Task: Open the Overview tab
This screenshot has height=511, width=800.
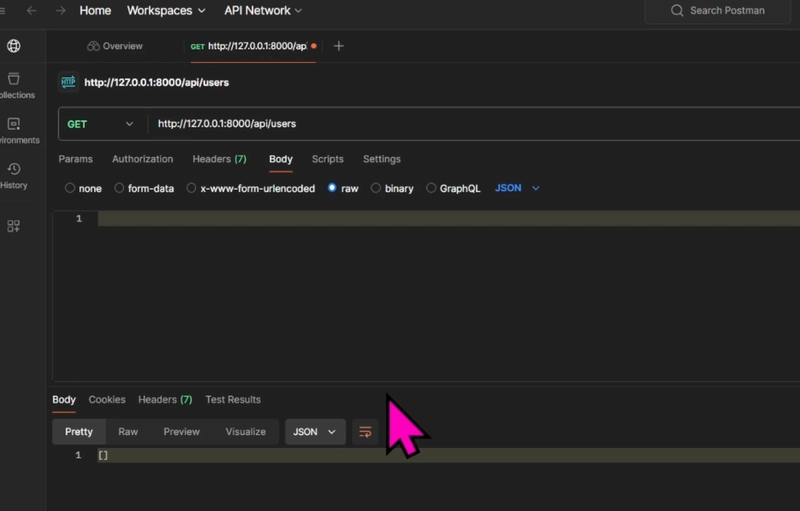Action: tap(115, 46)
